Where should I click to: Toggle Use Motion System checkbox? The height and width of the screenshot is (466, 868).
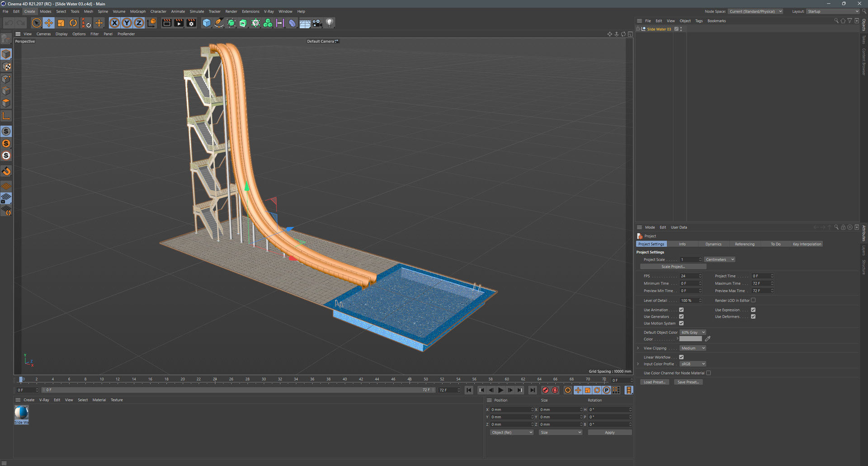coord(681,324)
